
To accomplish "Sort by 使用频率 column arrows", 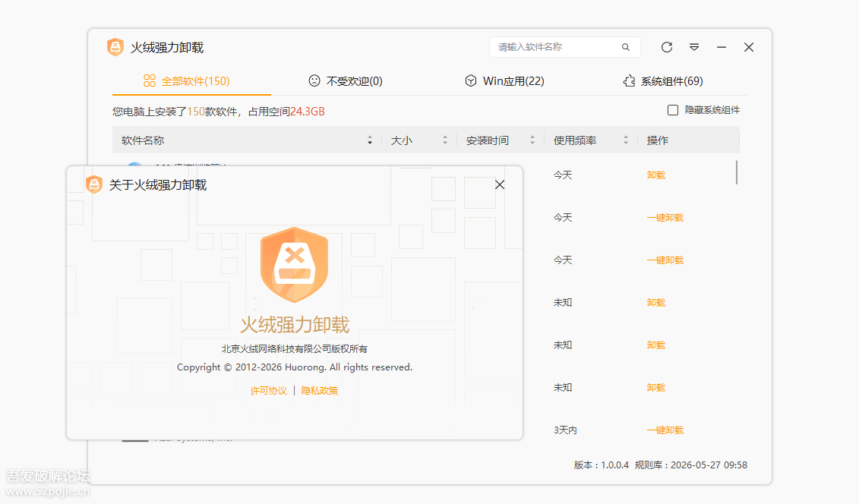I will pyautogui.click(x=626, y=140).
